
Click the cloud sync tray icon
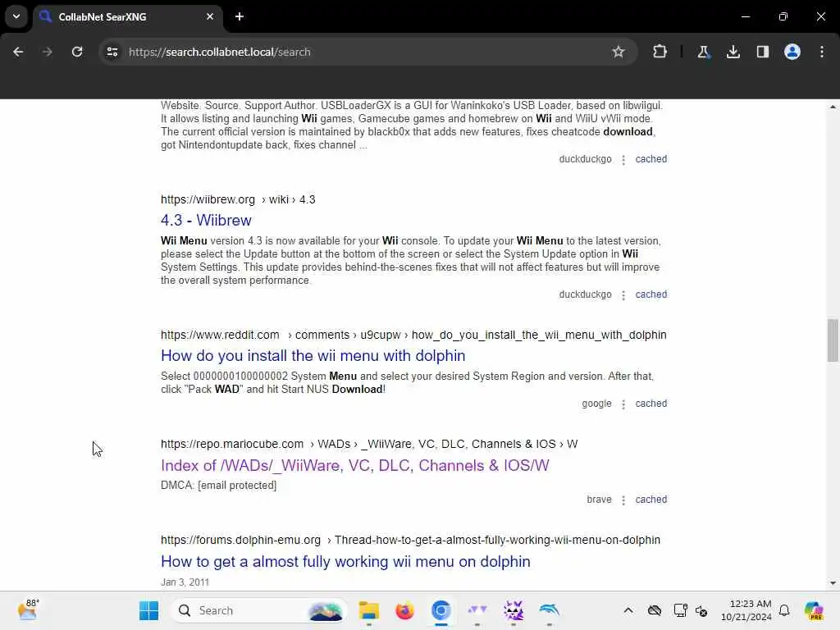[655, 610]
